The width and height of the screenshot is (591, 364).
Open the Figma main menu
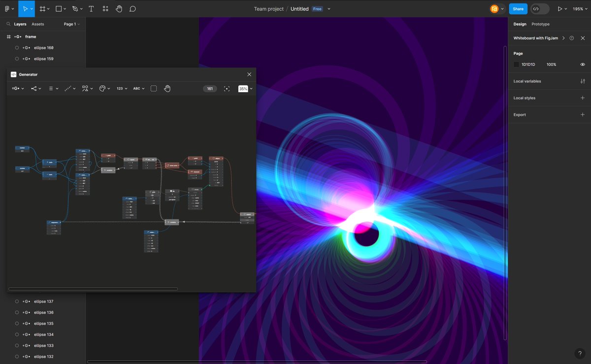click(7, 9)
